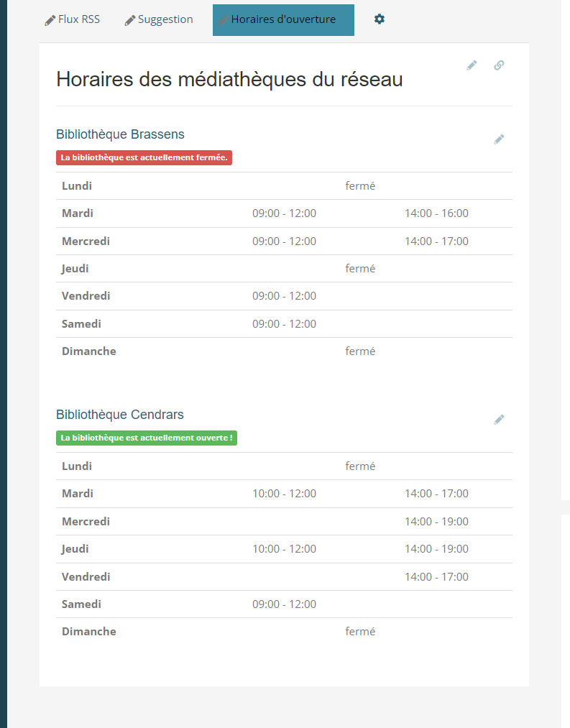Click the permalink chain icon
Screen dimensions: 570x728
[x=499, y=65]
